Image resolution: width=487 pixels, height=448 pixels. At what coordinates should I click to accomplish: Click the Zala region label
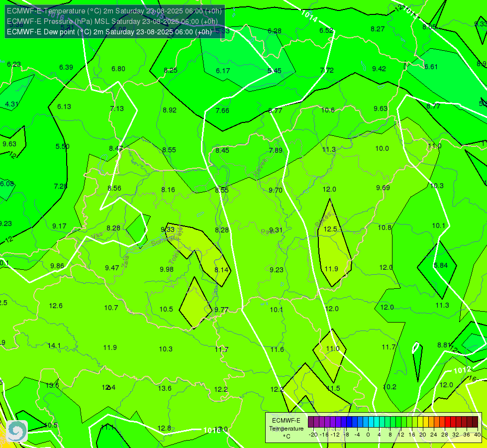click(x=126, y=261)
